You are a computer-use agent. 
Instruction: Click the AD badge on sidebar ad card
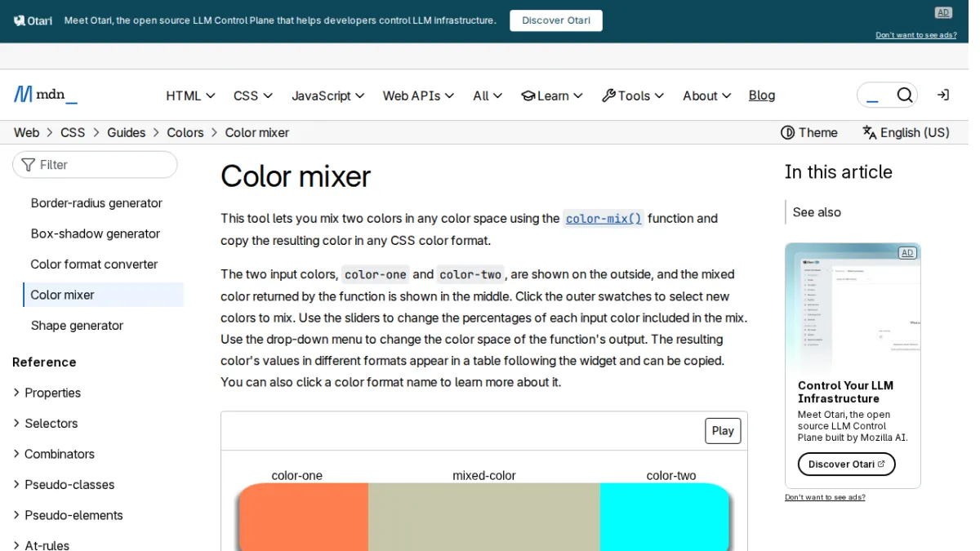[907, 253]
